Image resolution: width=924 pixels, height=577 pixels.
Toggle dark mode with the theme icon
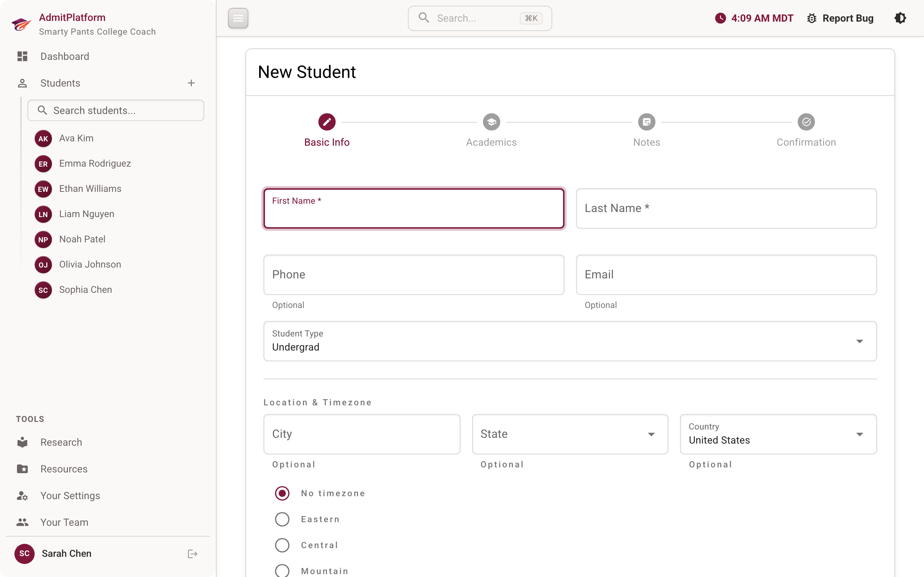pos(900,18)
